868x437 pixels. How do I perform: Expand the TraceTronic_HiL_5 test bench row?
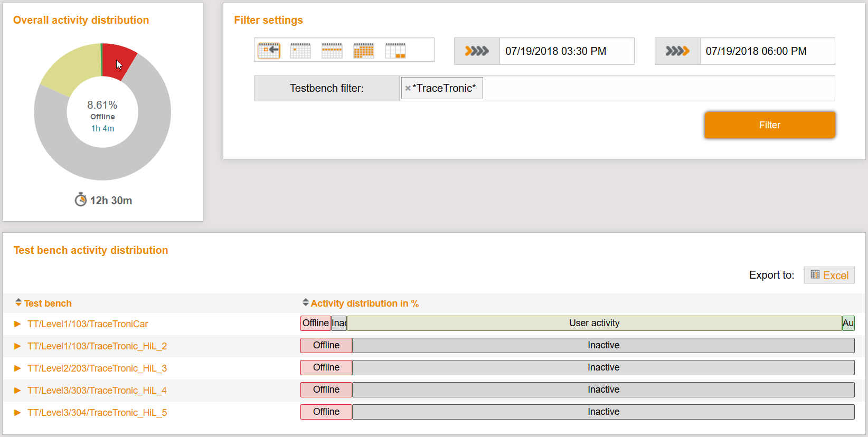[x=17, y=413]
